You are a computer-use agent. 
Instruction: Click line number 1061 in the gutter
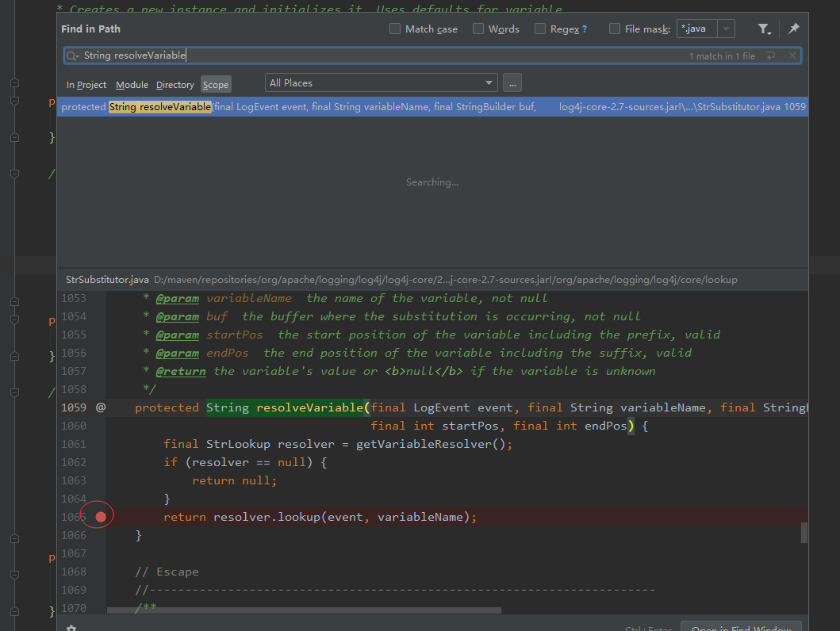[74, 444]
